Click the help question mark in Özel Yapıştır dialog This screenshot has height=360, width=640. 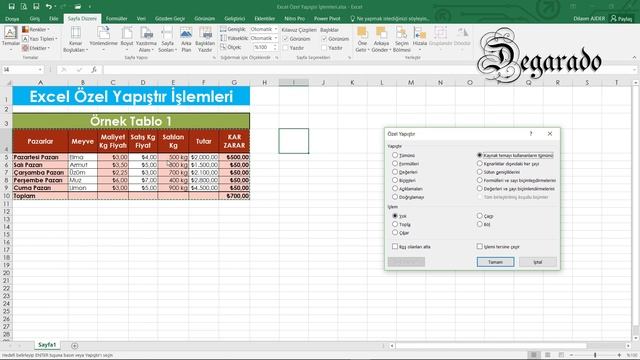pyautogui.click(x=531, y=133)
